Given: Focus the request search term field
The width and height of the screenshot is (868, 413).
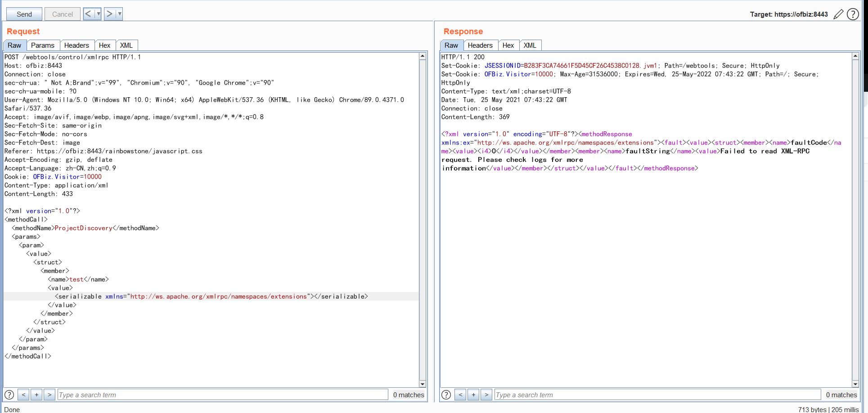Looking at the screenshot, I should tap(223, 395).
